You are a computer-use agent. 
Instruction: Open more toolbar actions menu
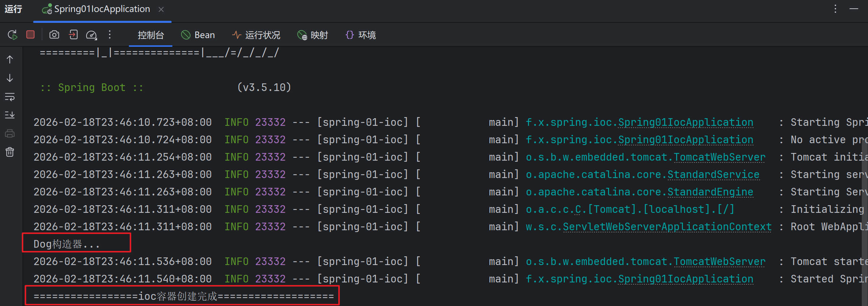[110, 35]
